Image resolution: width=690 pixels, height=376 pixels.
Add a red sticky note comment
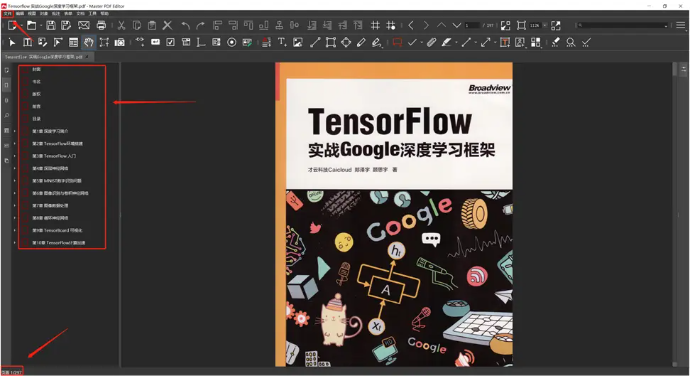tap(397, 43)
